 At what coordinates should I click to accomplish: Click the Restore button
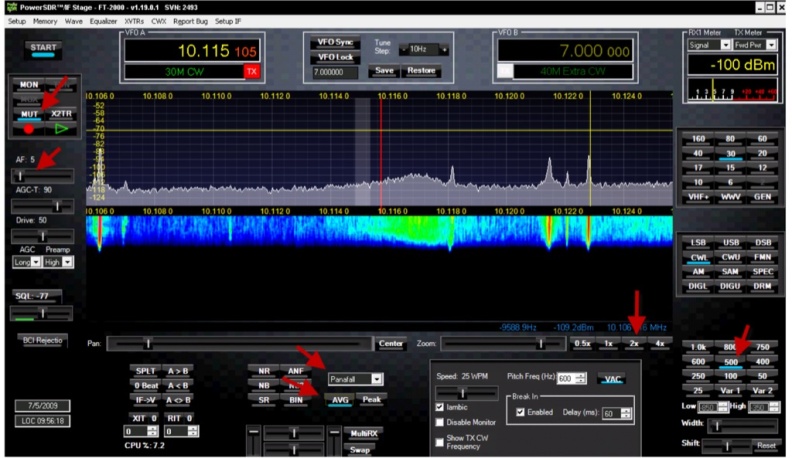point(421,71)
